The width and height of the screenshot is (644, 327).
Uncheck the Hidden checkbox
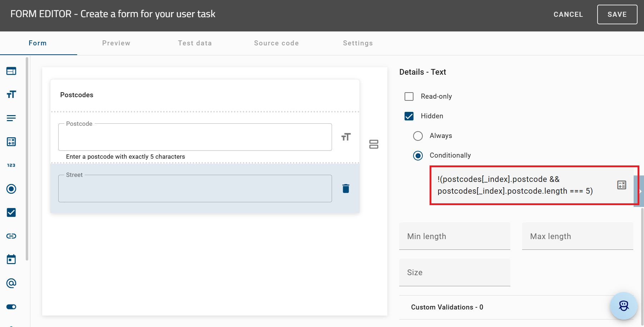click(x=409, y=116)
